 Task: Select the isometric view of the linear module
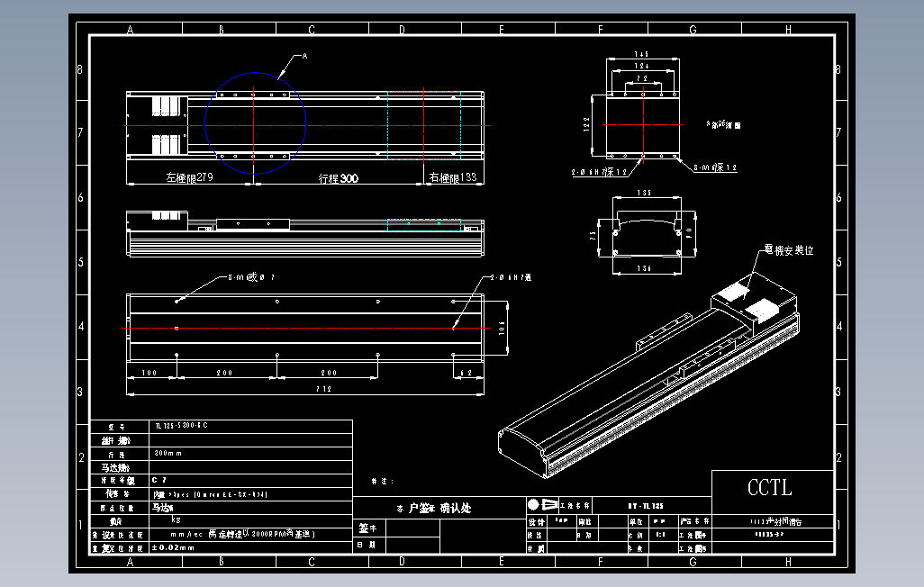(648, 375)
